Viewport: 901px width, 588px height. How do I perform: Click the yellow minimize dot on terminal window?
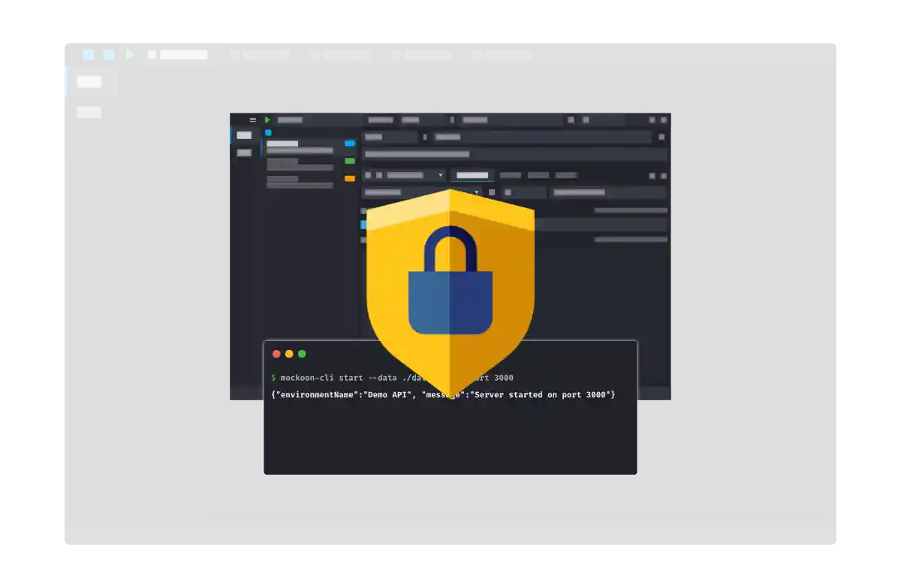289,354
